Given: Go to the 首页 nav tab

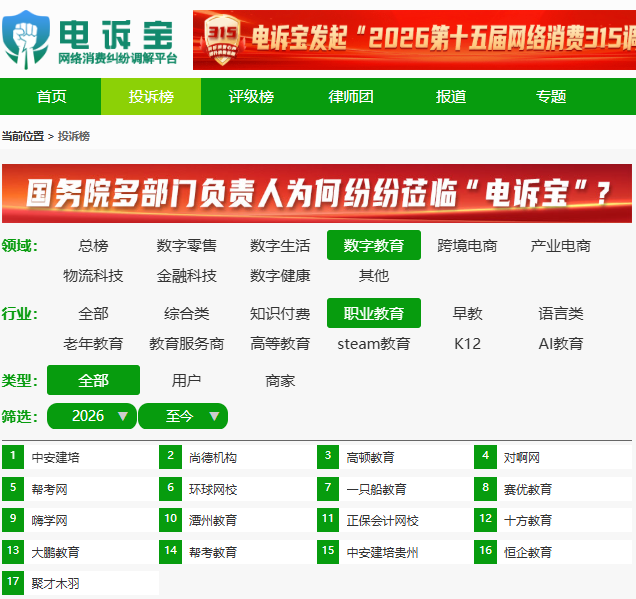Looking at the screenshot, I should [51, 97].
